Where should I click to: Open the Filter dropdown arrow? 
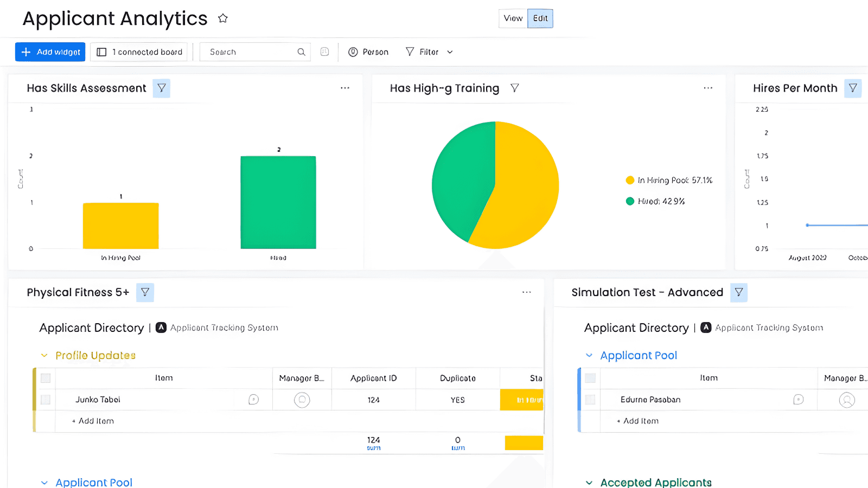click(450, 52)
